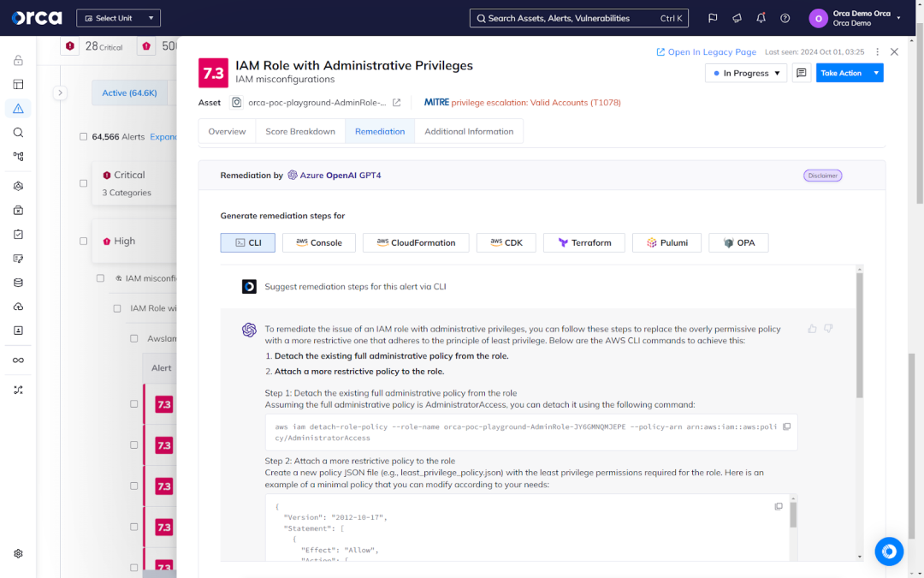The width and height of the screenshot is (924, 578).
Task: Tick the IAM Role row checkbox
Action: point(117,308)
